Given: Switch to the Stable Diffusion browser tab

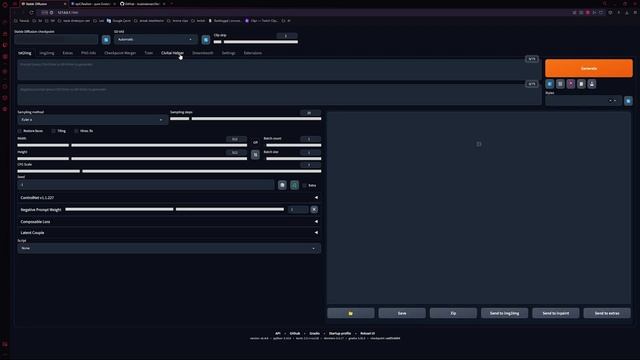Looking at the screenshot, I should coord(43,4).
